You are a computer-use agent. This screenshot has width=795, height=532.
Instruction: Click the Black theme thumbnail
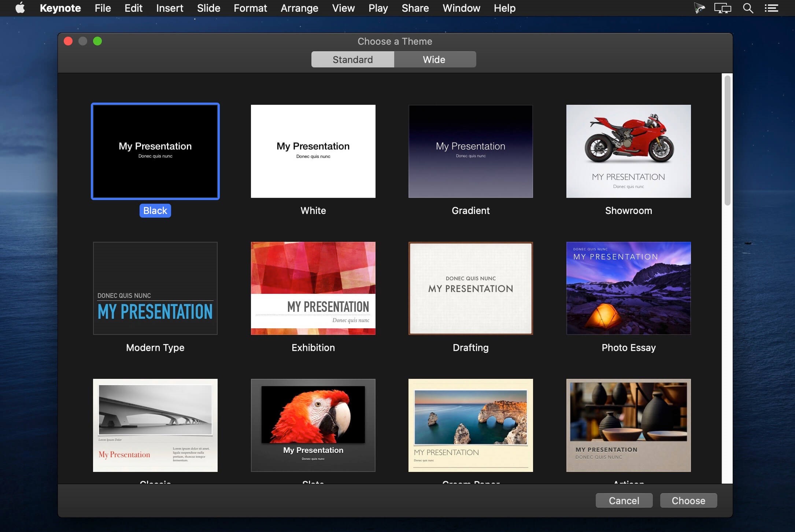coord(155,151)
